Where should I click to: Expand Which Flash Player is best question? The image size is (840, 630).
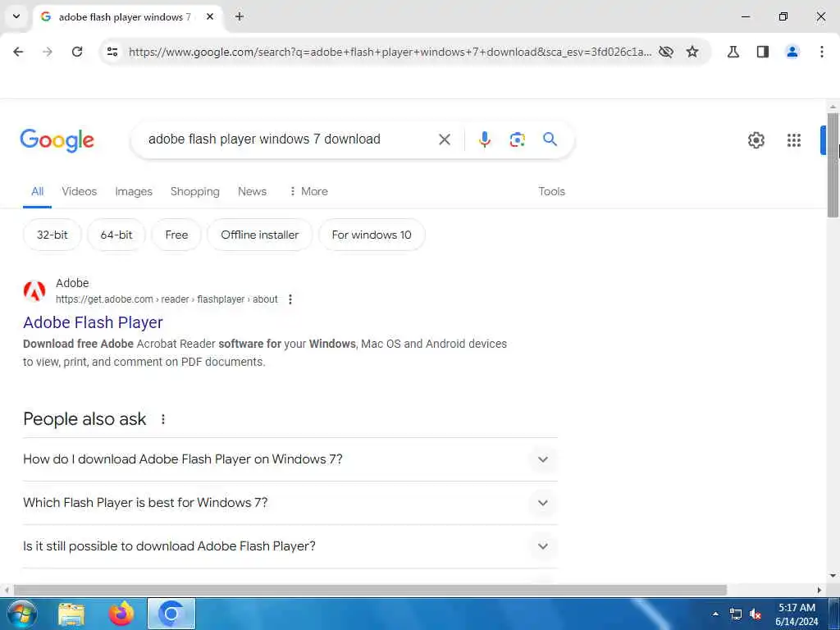pos(290,503)
